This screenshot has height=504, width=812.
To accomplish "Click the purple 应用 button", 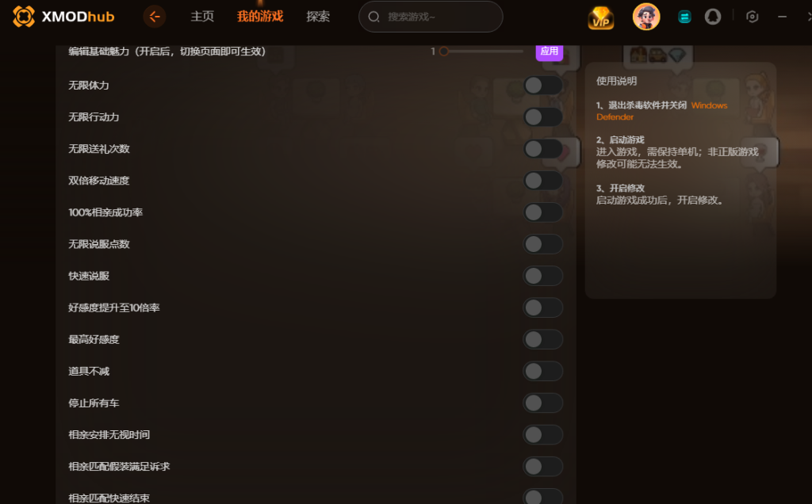I will 550,52.
